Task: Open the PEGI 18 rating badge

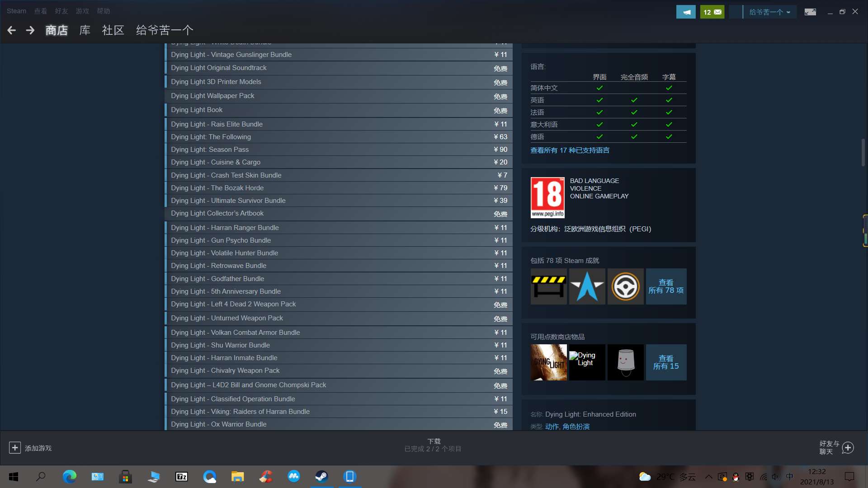Action: (547, 197)
